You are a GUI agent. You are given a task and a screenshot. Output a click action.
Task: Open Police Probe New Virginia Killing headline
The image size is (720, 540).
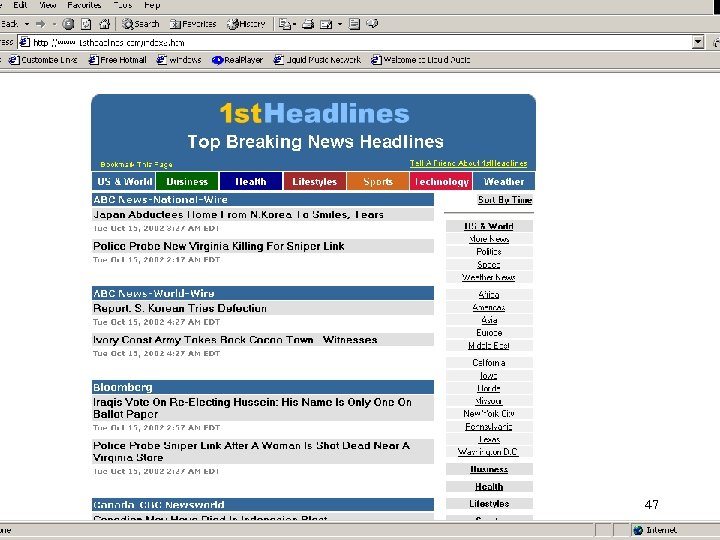[x=219, y=246]
